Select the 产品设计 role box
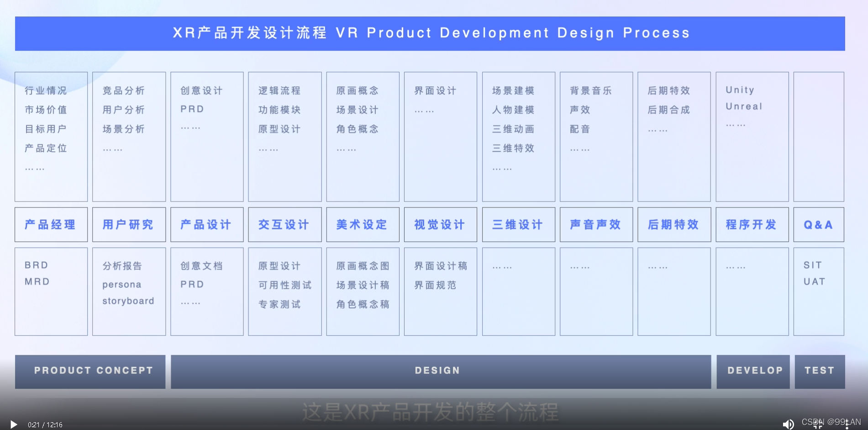 (207, 224)
